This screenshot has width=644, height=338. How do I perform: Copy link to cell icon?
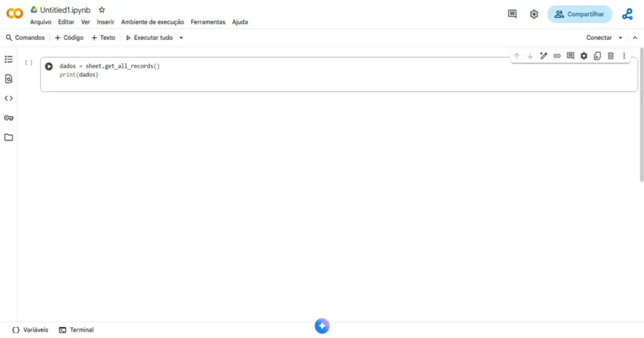point(557,56)
